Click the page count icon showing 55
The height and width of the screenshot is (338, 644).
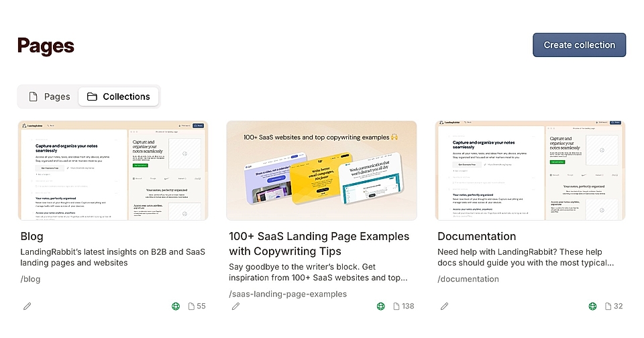click(191, 306)
